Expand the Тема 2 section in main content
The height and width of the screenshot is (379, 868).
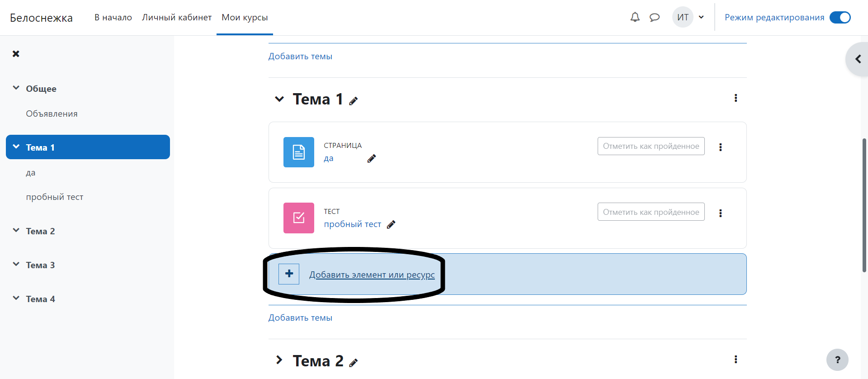279,360
